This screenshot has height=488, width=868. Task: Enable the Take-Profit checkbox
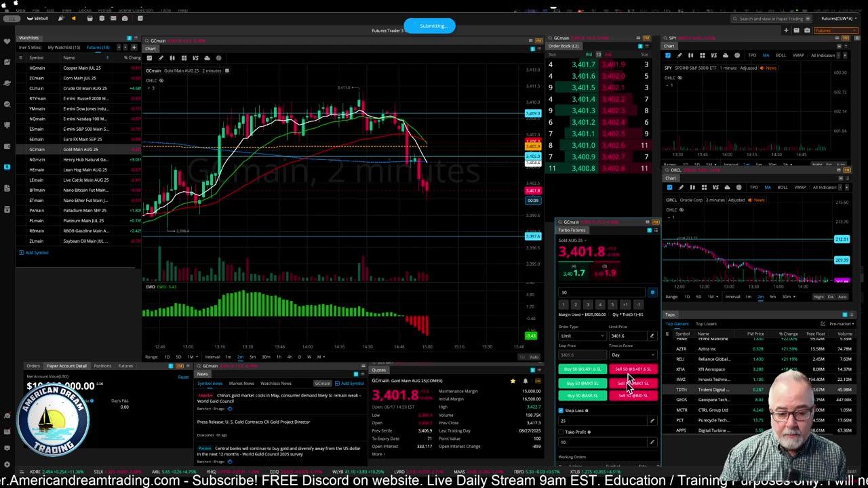coord(561,432)
